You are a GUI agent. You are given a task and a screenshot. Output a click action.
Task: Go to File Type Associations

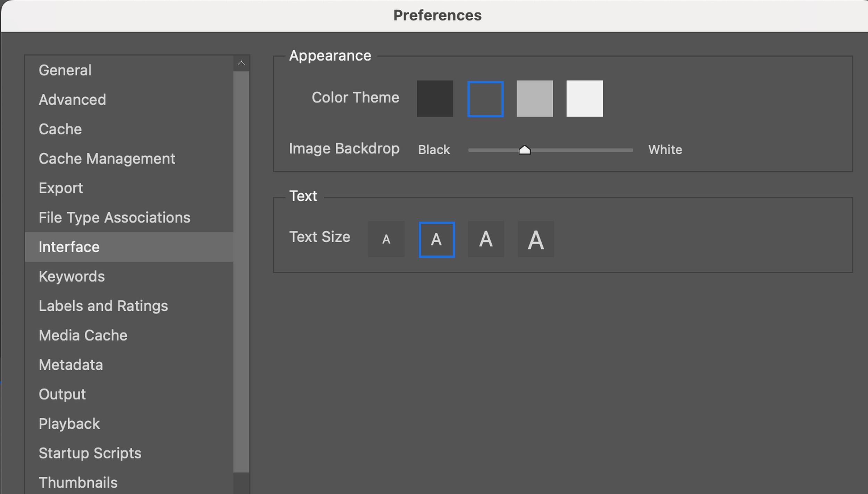[114, 218]
